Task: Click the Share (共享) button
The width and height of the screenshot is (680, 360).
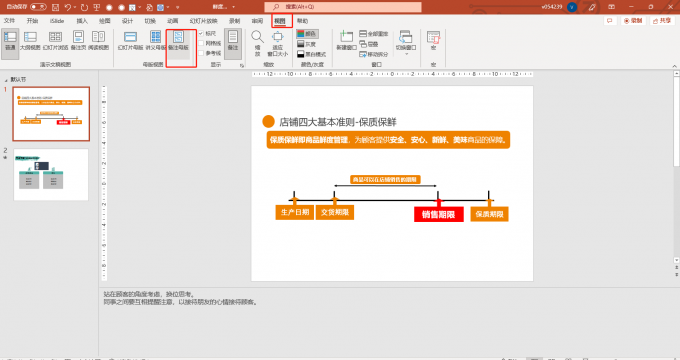Action: (x=662, y=21)
